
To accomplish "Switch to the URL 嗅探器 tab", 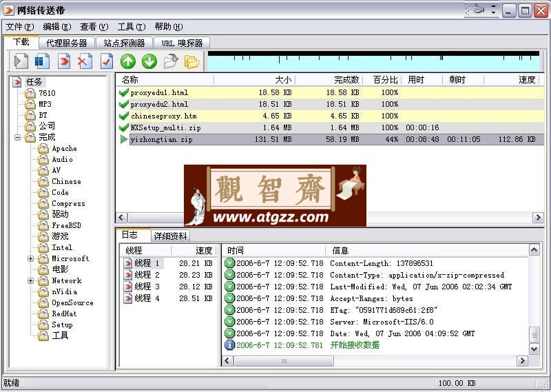I will [182, 43].
